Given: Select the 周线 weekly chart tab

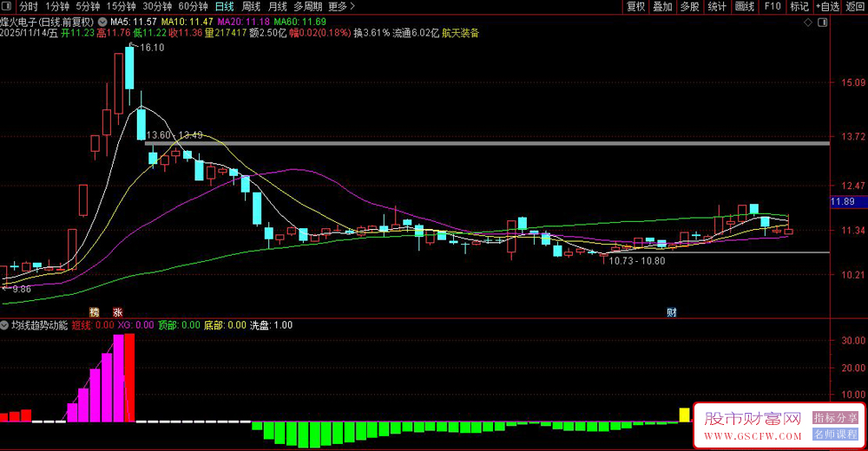Looking at the screenshot, I should 251,6.
